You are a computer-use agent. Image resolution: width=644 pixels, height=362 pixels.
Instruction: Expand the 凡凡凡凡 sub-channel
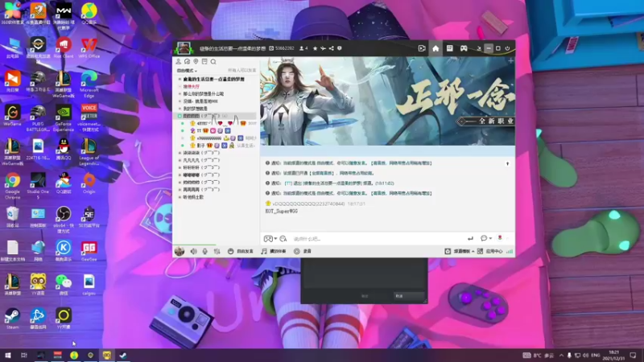click(x=180, y=160)
